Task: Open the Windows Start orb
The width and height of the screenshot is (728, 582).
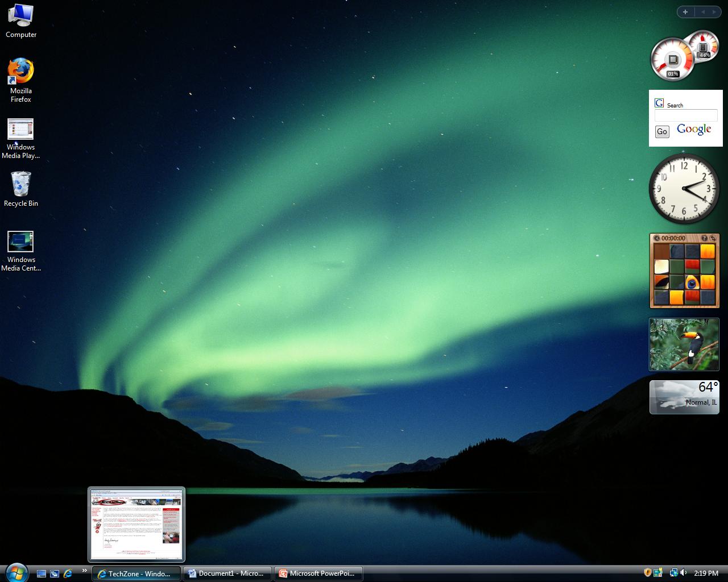Action: (x=16, y=572)
